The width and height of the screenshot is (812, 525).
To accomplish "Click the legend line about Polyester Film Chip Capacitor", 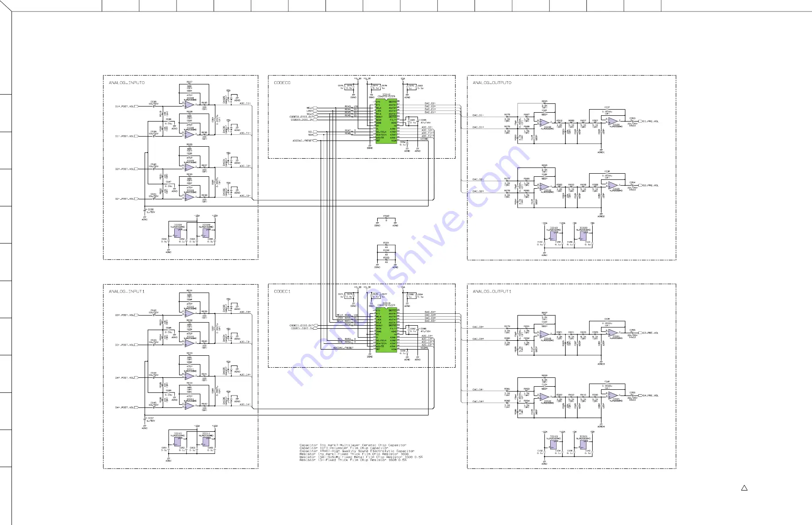I will click(344, 448).
